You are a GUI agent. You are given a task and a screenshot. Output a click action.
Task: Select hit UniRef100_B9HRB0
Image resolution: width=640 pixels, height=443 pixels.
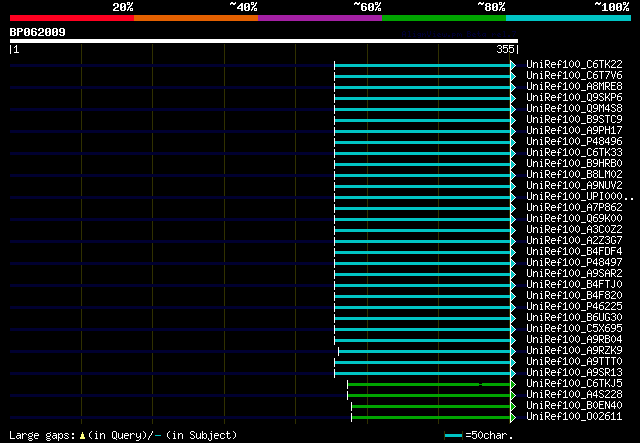(574, 164)
